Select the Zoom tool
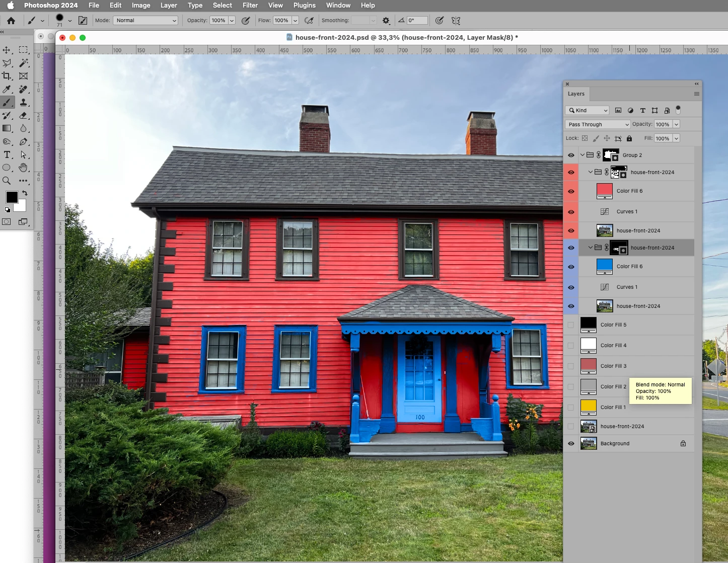 pos(7,181)
